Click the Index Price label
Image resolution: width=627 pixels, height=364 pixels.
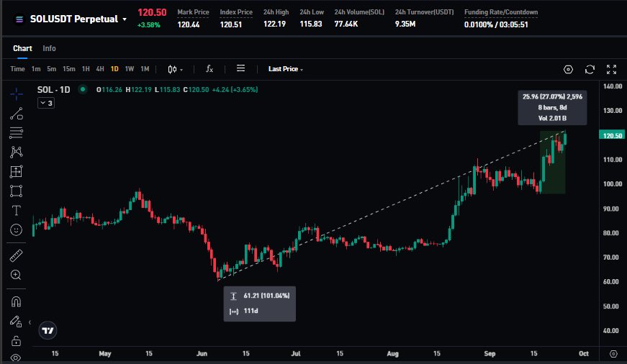click(x=236, y=12)
